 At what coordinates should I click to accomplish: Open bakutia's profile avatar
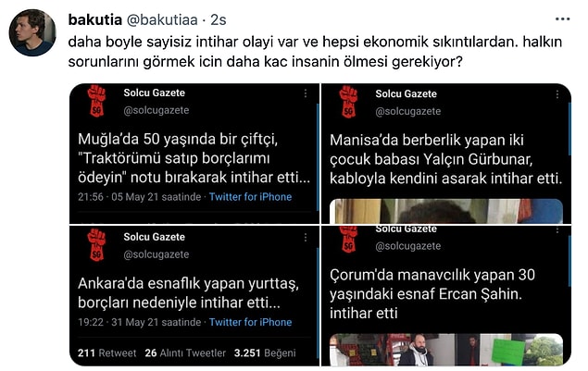[x=32, y=32]
